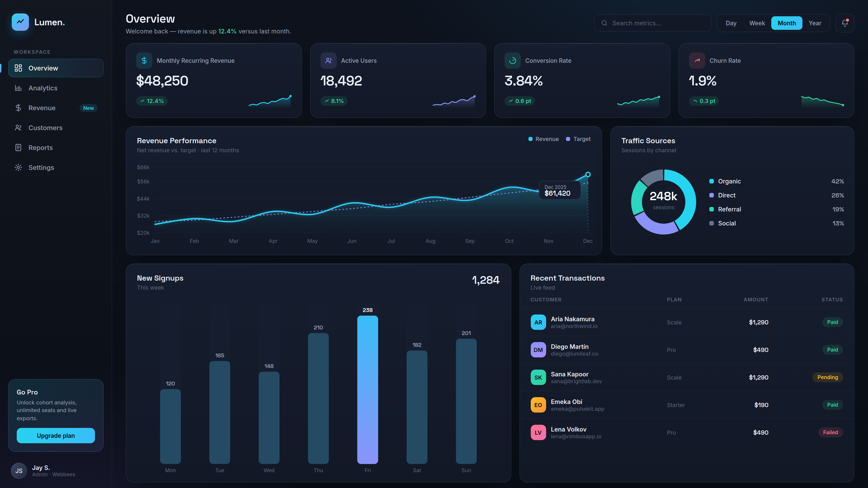Switch time range to Week
Viewport: 868px width, 488px height.
click(757, 23)
